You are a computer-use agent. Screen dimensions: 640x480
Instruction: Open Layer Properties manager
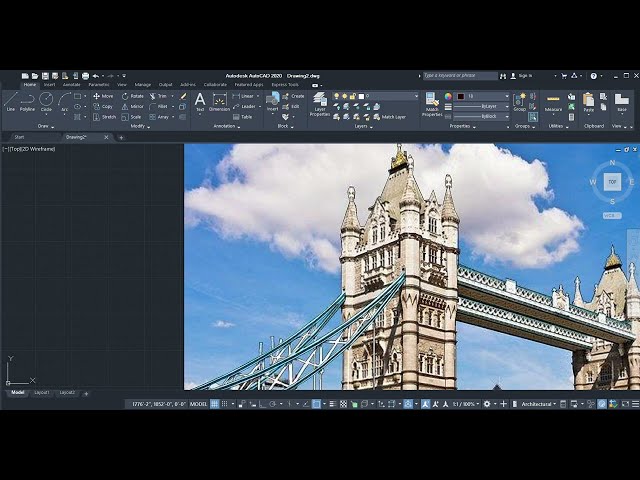pyautogui.click(x=320, y=104)
